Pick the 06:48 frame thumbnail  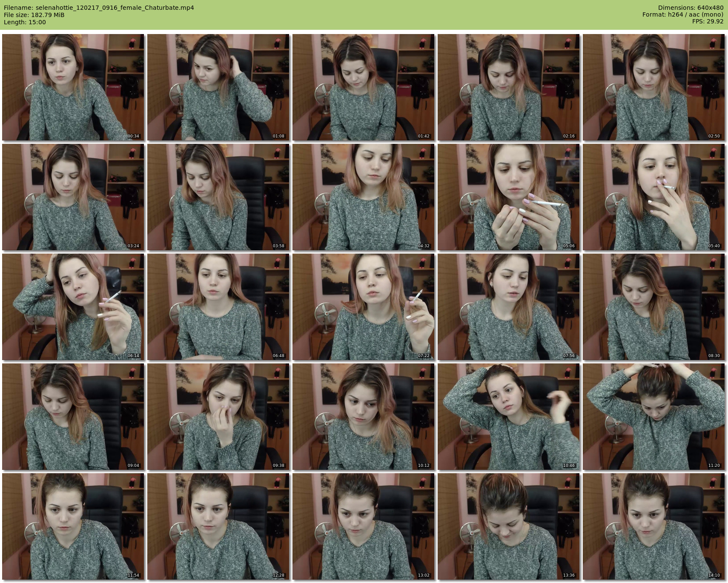(218, 307)
